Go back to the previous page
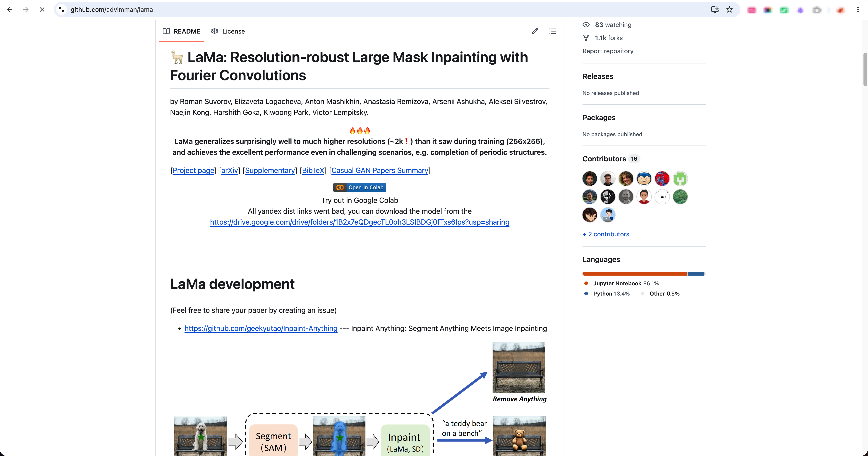 tap(10, 10)
